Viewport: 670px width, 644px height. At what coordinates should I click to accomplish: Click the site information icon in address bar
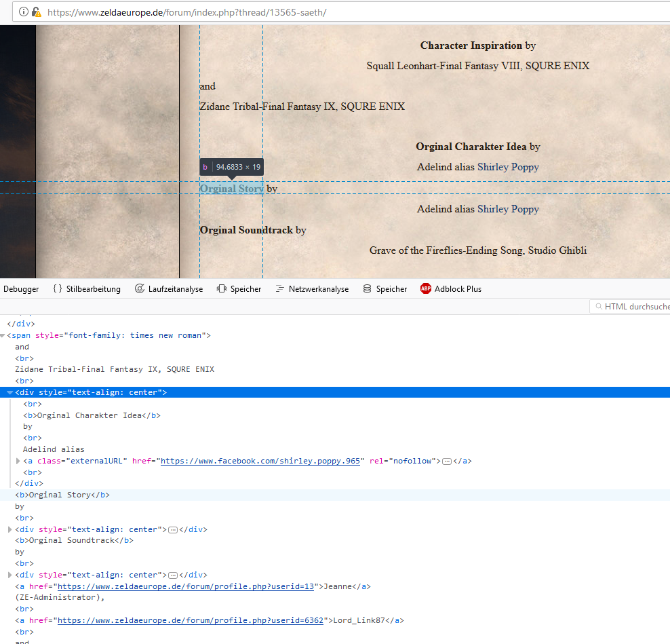[23, 12]
